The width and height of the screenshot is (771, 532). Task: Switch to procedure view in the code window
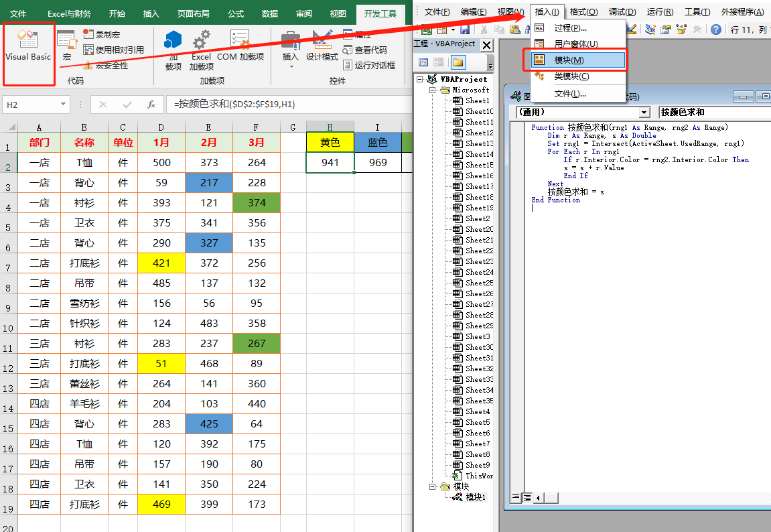pos(515,498)
